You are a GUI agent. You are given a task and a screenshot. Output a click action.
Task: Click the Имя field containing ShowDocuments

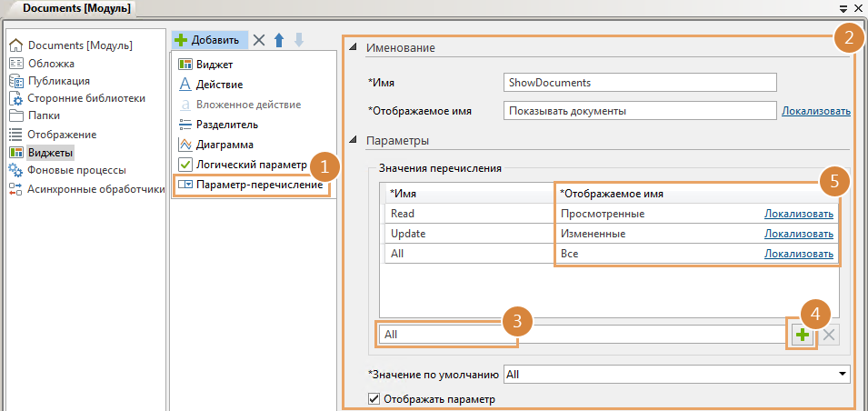point(640,83)
